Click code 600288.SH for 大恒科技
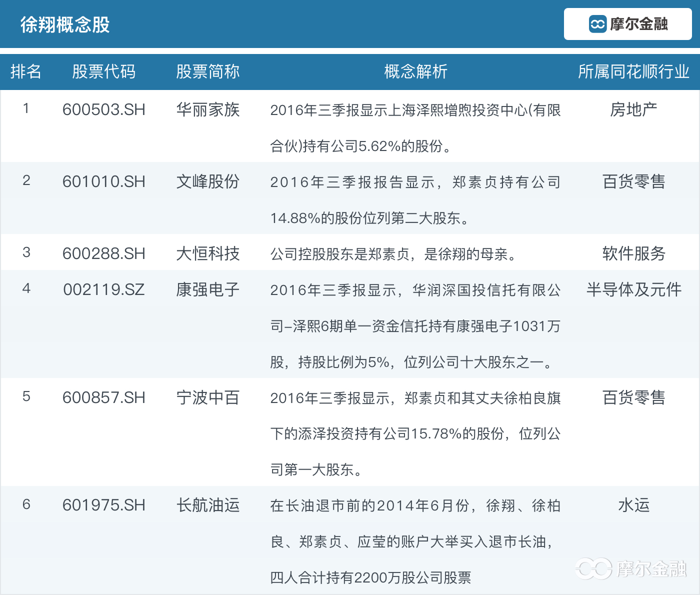Viewport: 700px width, 595px height. tap(103, 253)
